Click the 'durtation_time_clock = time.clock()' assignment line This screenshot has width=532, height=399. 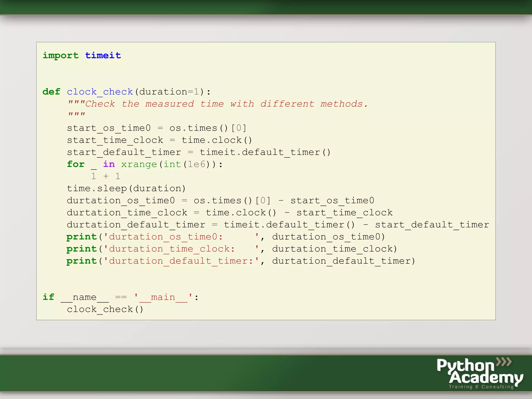(x=230, y=212)
